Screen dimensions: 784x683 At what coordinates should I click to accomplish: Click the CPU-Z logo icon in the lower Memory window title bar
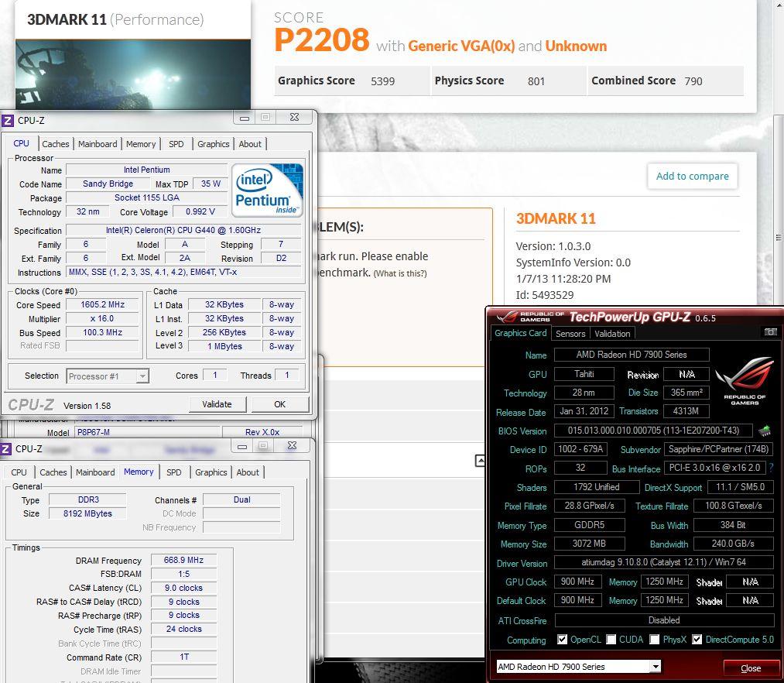pos(5,449)
